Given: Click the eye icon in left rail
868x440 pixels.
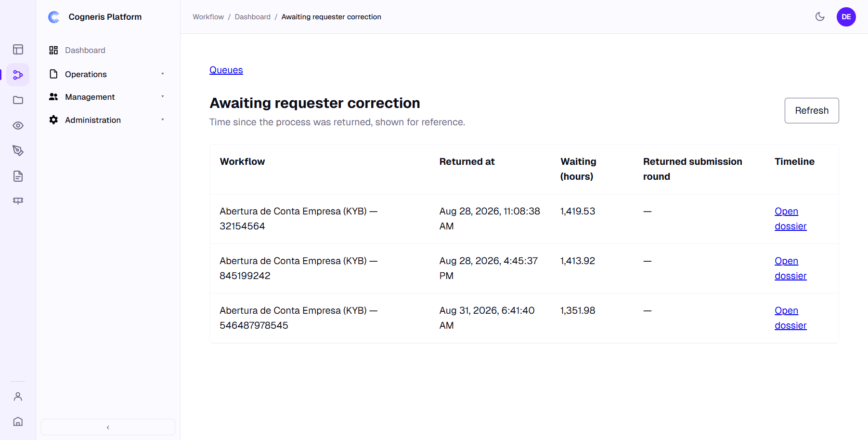Looking at the screenshot, I should pos(18,126).
